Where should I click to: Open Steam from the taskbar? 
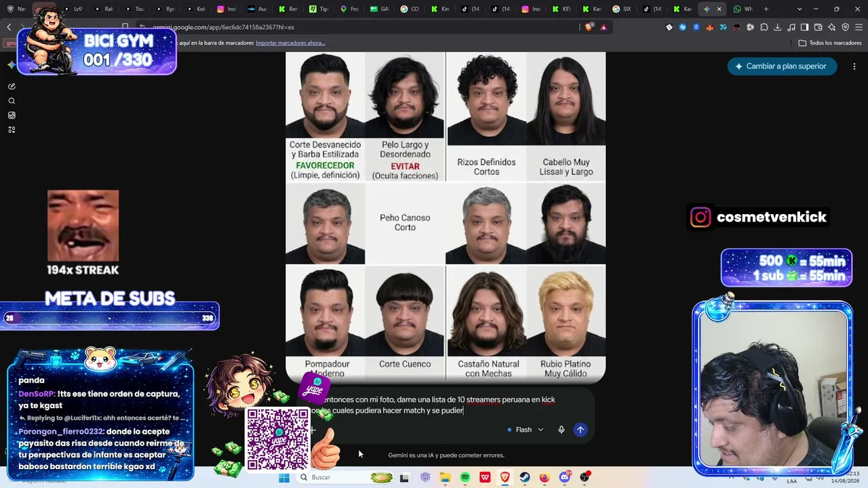[x=525, y=477]
